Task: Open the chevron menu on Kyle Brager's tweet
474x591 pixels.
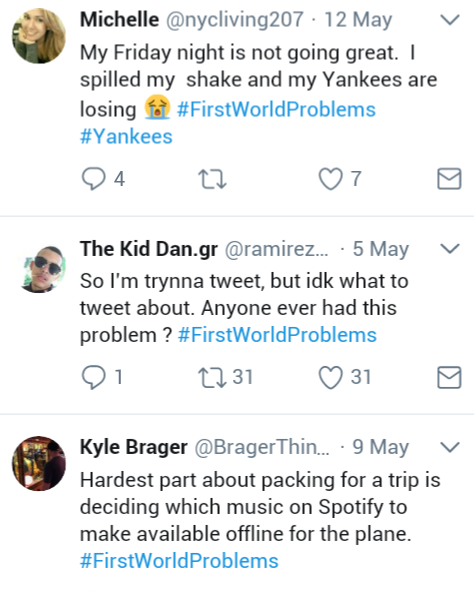Action: [x=450, y=447]
